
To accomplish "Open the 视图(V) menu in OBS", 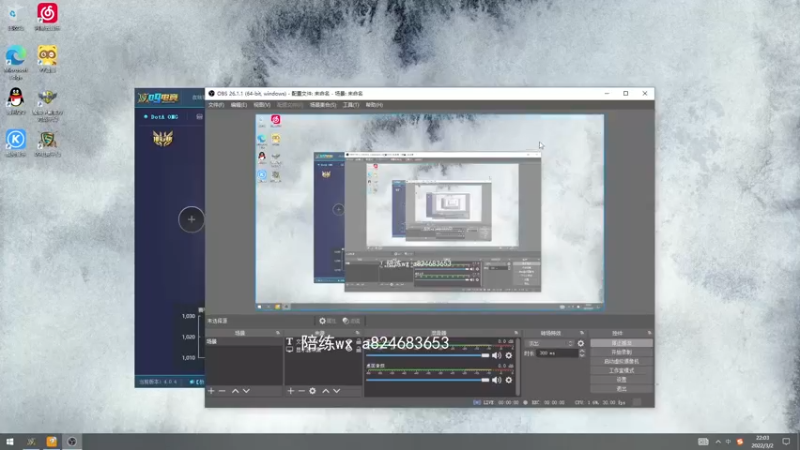I will click(x=262, y=105).
